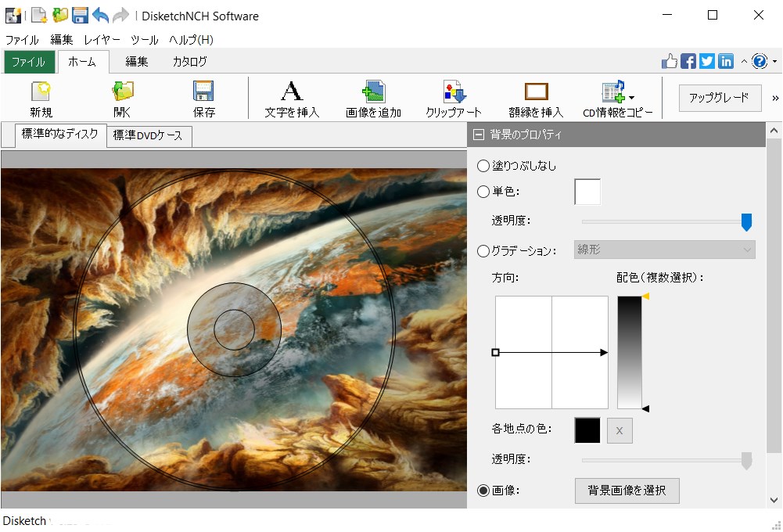
Task: Click the アップグレード button
Action: click(720, 98)
